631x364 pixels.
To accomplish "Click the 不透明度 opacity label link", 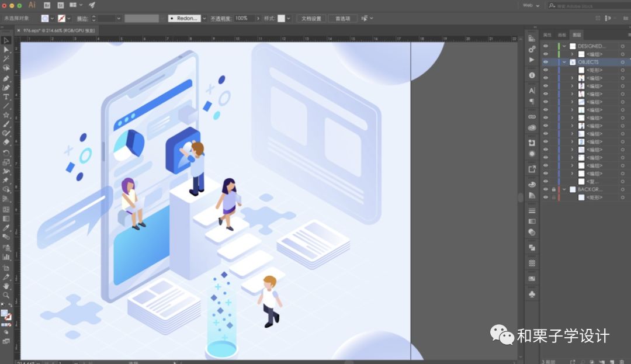I will [221, 19].
